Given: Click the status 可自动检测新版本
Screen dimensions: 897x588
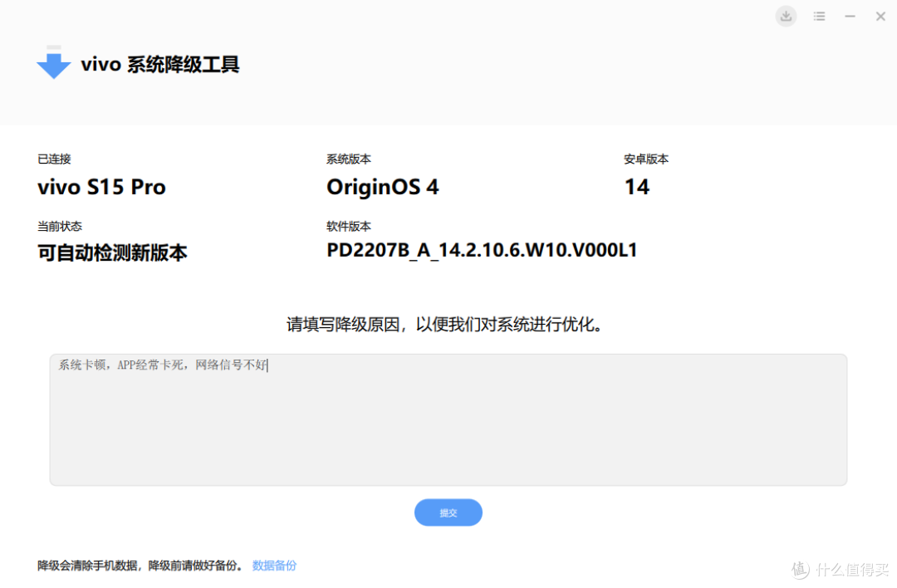Looking at the screenshot, I should coord(112,252).
